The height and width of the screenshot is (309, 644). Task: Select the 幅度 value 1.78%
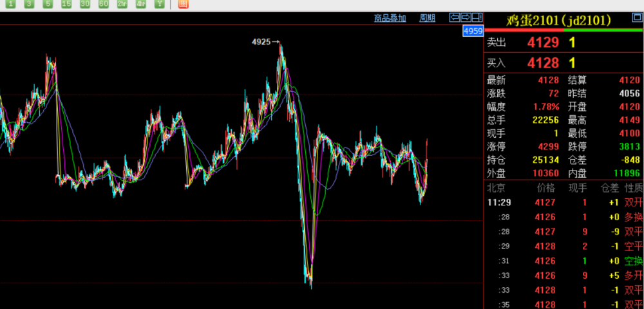coord(546,107)
